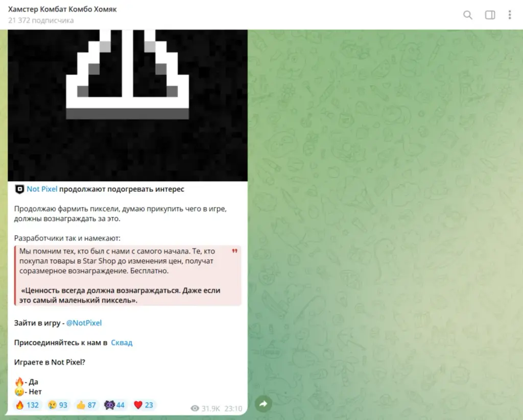
Task: Click the fire emoji next to Да
Action: pos(20,382)
